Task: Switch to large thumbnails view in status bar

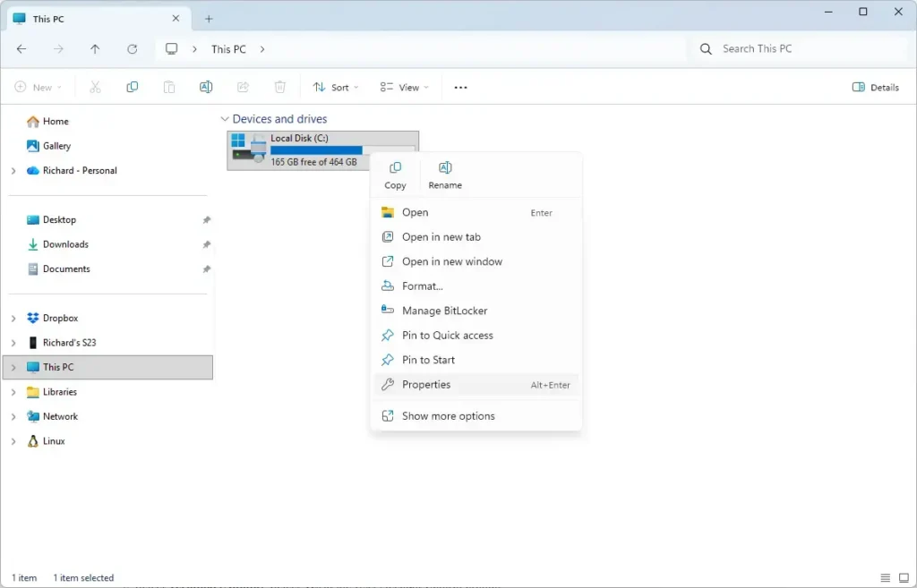Action: (904, 577)
